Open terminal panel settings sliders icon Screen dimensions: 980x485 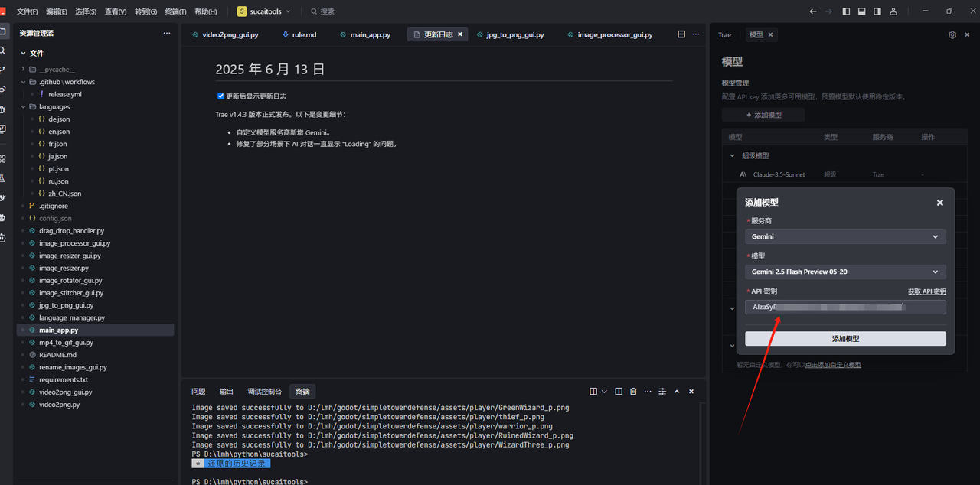click(662, 391)
